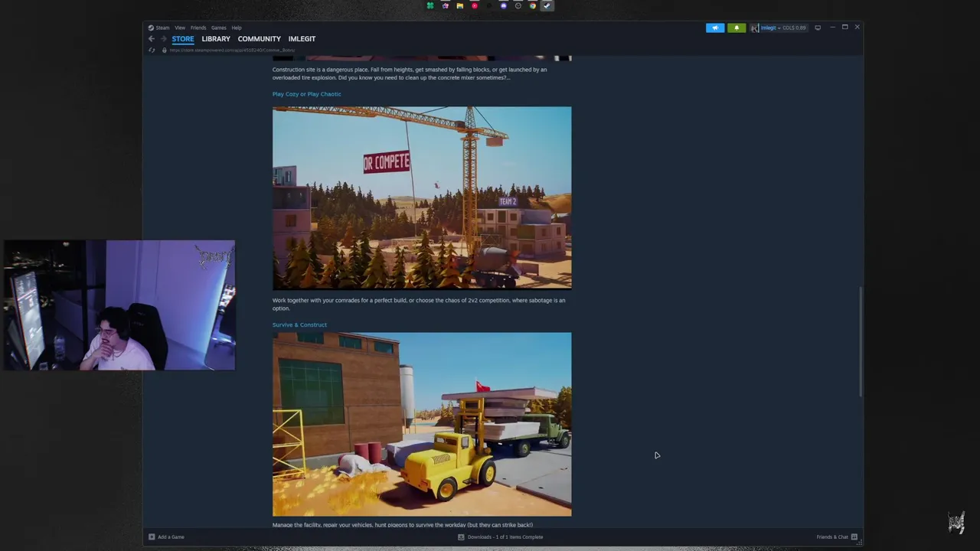Viewport: 980px width, 551px height.
Task: Click the purple Discord-like taskbar icon
Action: pyautogui.click(x=503, y=5)
